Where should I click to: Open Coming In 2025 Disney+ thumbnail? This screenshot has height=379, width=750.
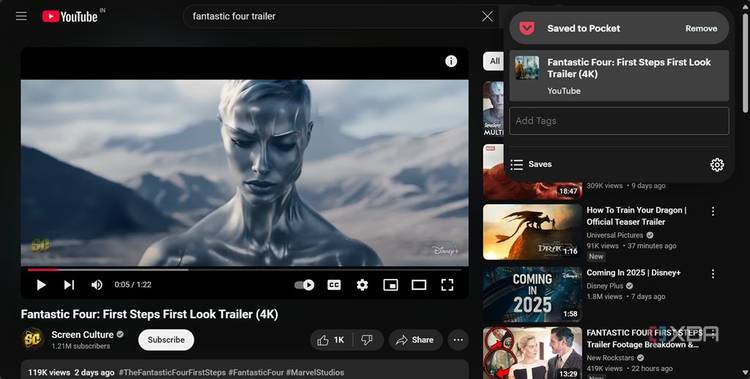tap(532, 294)
